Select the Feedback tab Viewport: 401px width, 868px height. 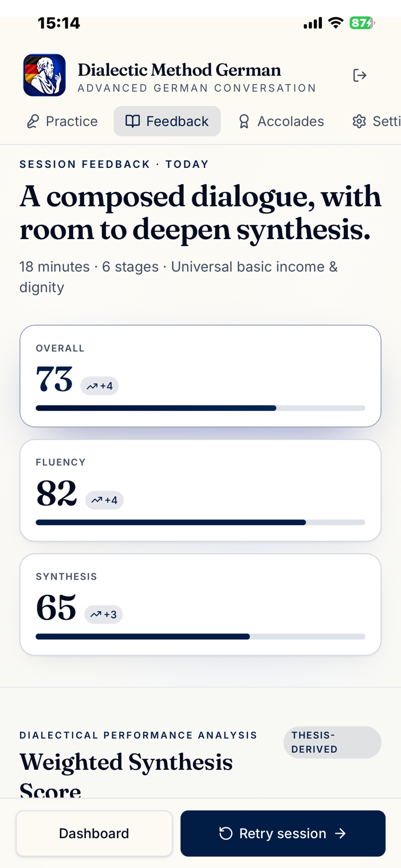(167, 122)
